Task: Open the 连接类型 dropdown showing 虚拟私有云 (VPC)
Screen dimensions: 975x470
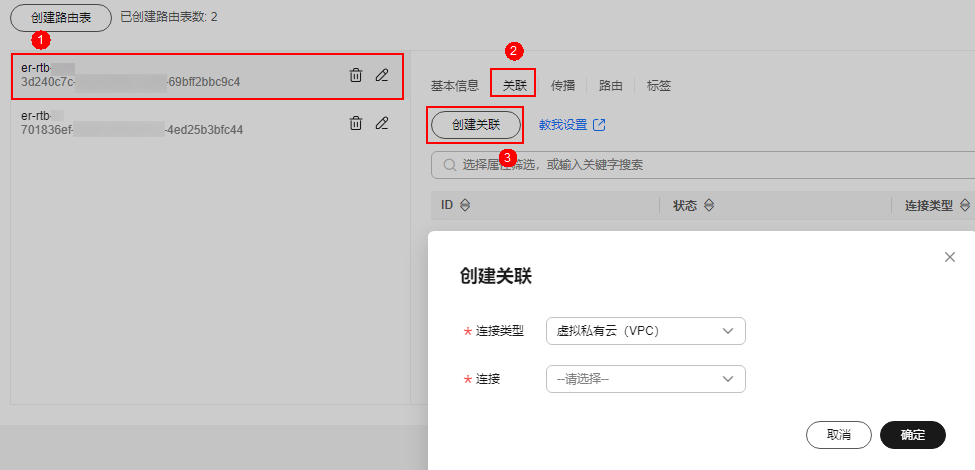Action: click(x=645, y=331)
